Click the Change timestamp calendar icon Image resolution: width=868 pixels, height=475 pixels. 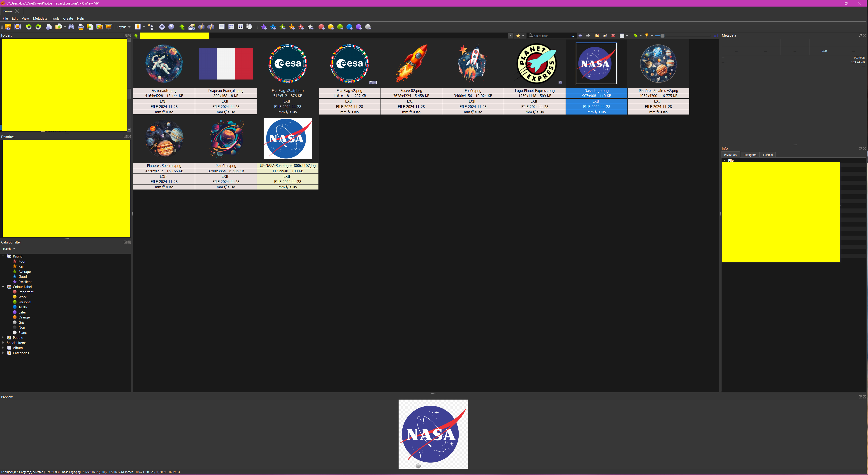tap(192, 27)
